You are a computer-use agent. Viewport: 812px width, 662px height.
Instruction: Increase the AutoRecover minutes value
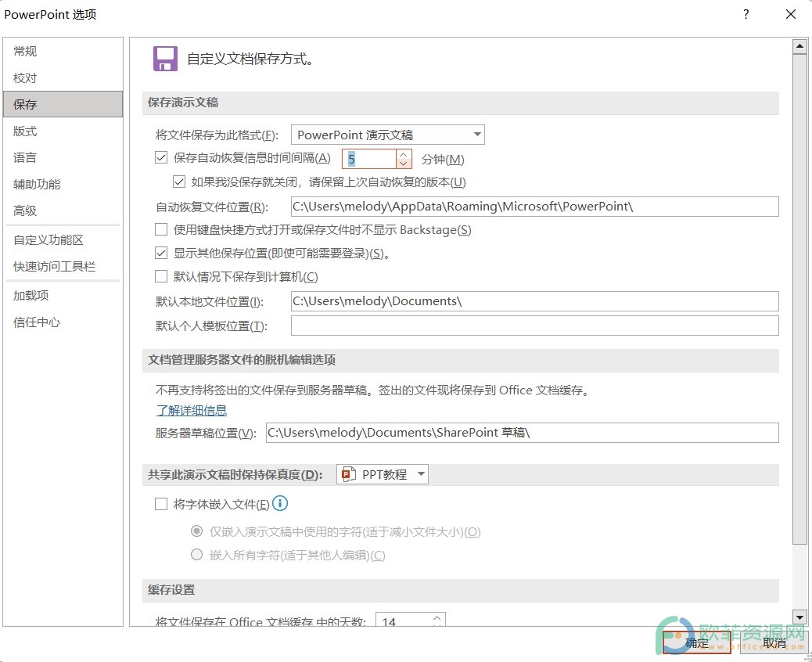coord(404,154)
